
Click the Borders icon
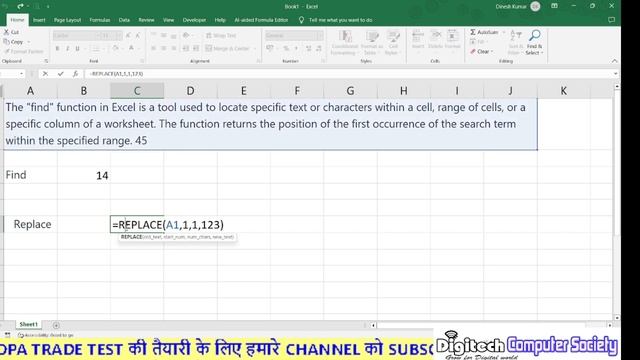click(x=95, y=49)
